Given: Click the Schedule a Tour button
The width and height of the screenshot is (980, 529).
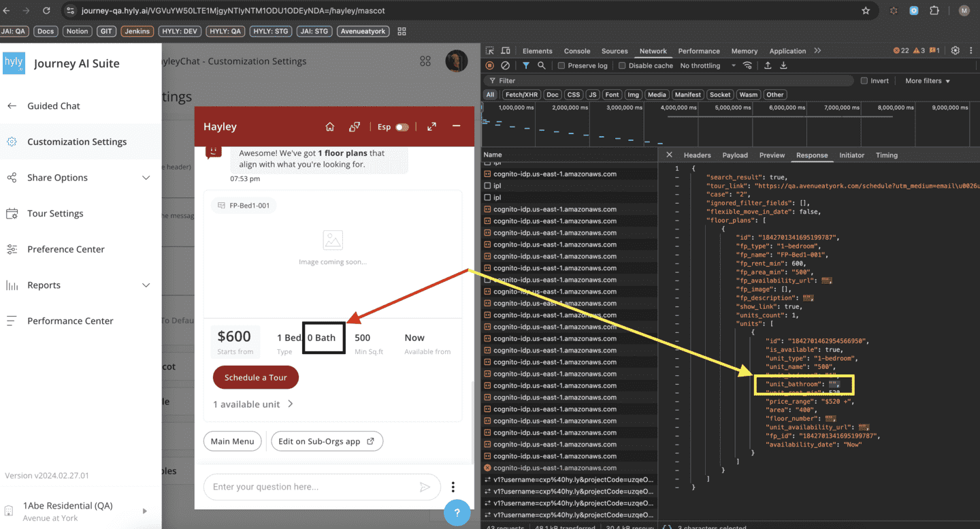Looking at the screenshot, I should 256,377.
